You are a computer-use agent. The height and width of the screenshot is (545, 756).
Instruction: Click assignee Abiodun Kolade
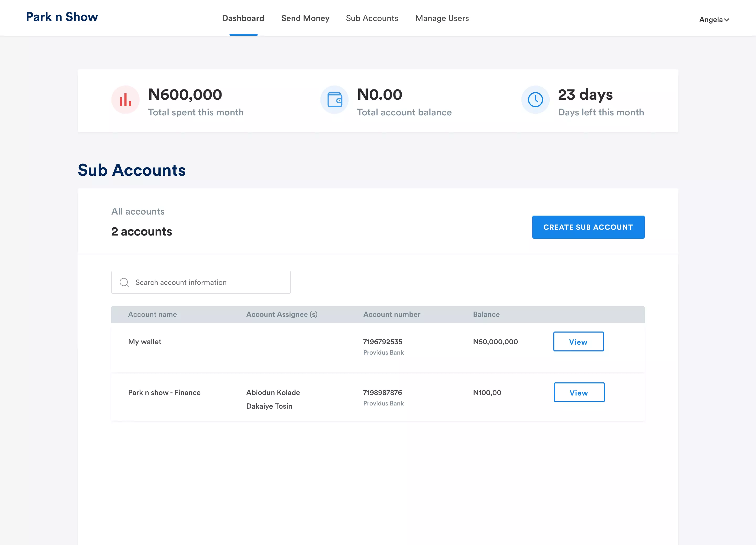(x=273, y=392)
